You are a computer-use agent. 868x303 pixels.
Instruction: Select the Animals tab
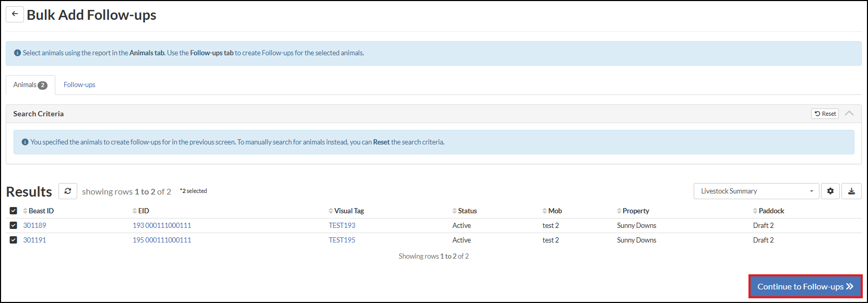coord(30,84)
